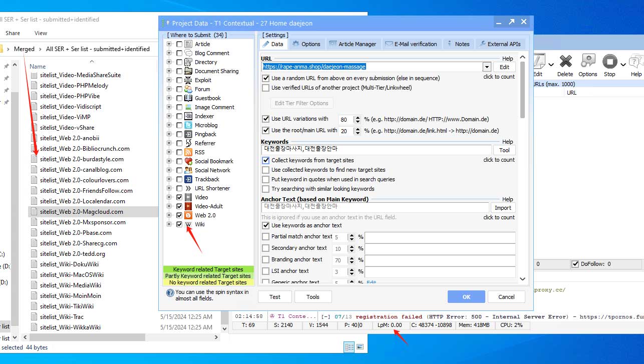Image resolution: width=644 pixels, height=364 pixels.
Task: Click the Article category icon
Action: click(x=188, y=44)
